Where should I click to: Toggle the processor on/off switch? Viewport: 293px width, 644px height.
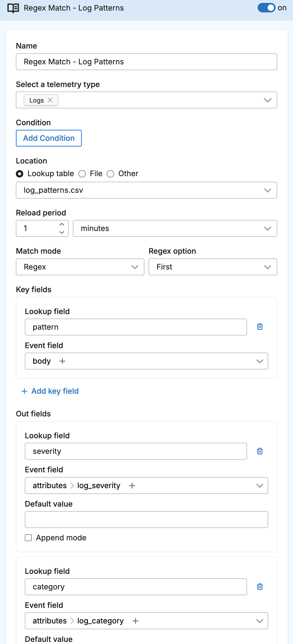[x=266, y=8]
